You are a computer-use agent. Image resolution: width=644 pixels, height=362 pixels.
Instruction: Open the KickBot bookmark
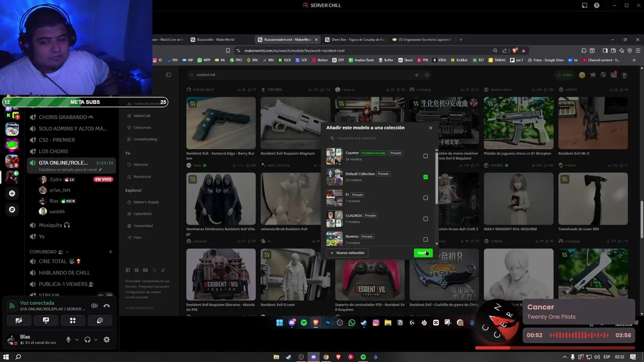point(459,60)
